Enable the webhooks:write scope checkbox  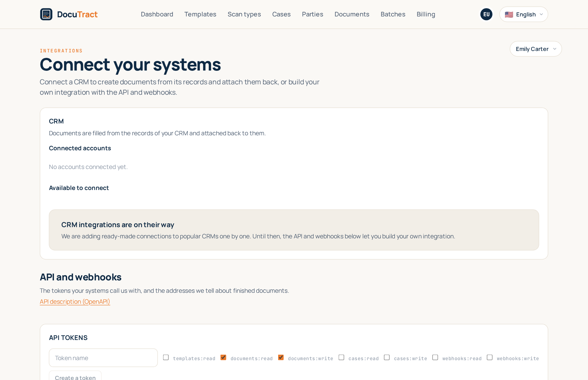(x=490, y=357)
